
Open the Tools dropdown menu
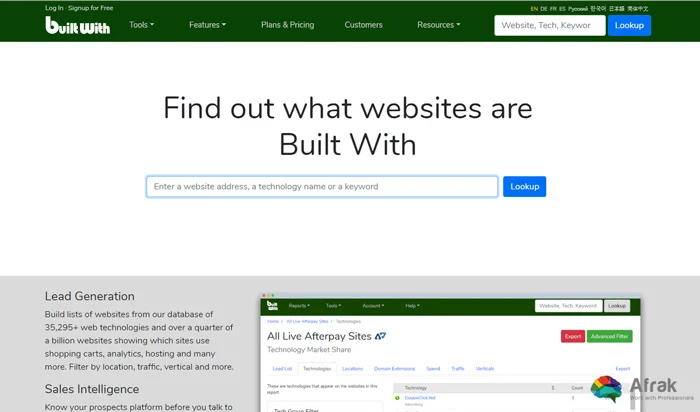click(142, 25)
